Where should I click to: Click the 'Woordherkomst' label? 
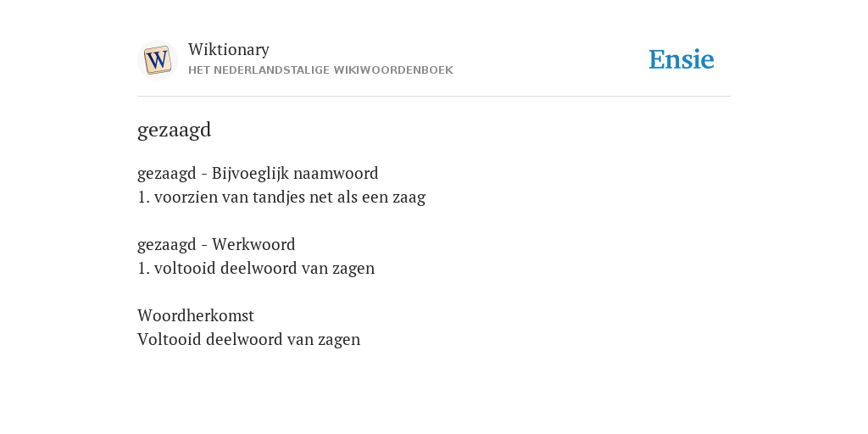tap(196, 315)
